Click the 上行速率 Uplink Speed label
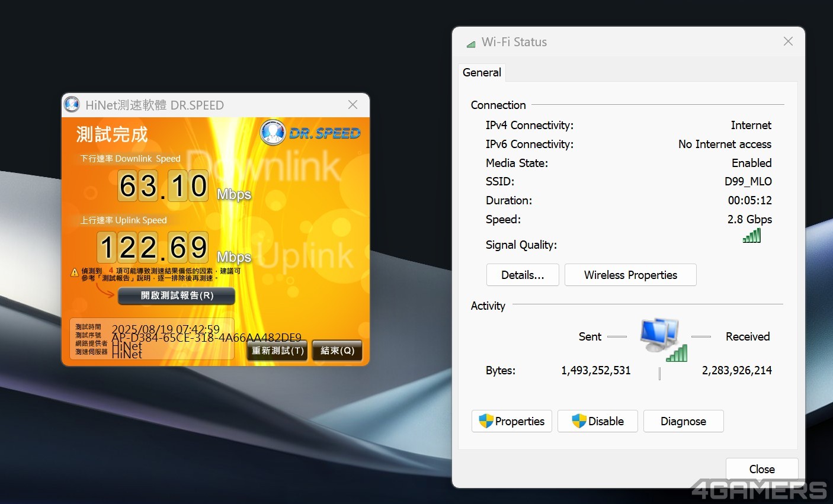The height and width of the screenshot is (504, 833). [x=124, y=220]
